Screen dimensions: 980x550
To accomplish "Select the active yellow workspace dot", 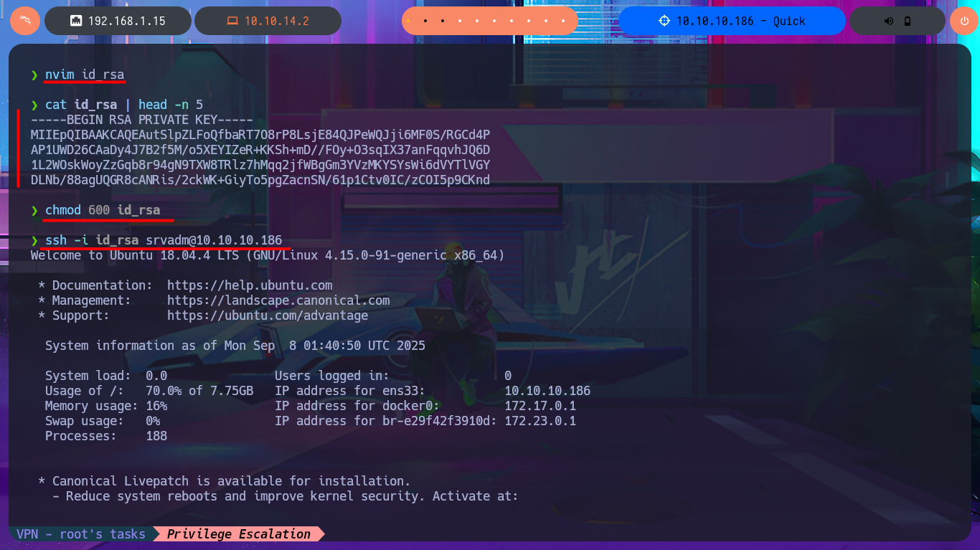I will (x=408, y=21).
